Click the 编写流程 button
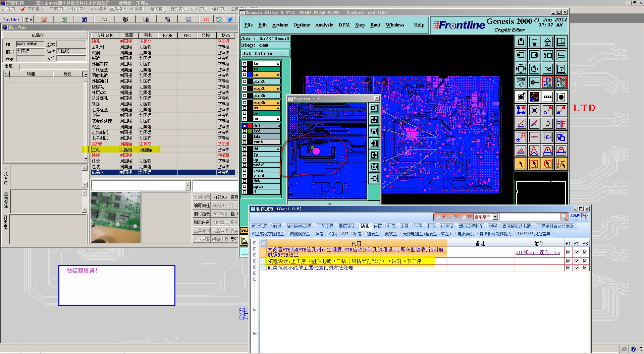The height and width of the screenshot is (354, 644). tap(202, 205)
